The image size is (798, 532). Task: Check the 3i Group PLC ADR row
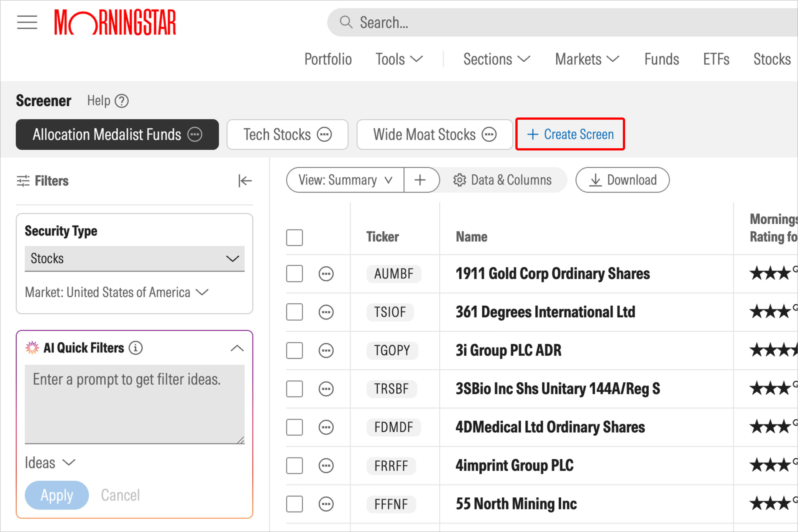coord(295,351)
